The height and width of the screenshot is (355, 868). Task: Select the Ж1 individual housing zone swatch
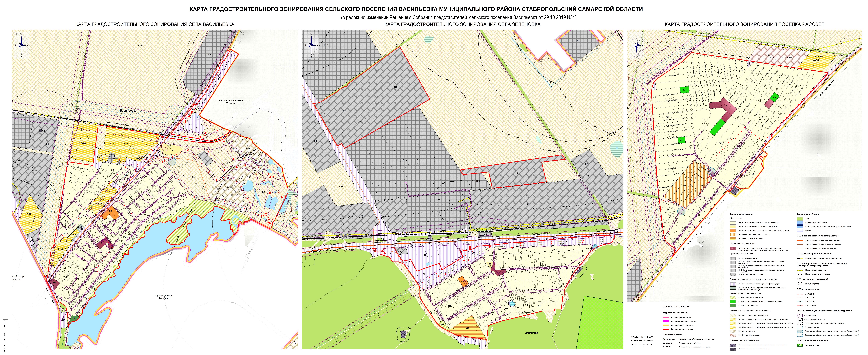[733, 223]
